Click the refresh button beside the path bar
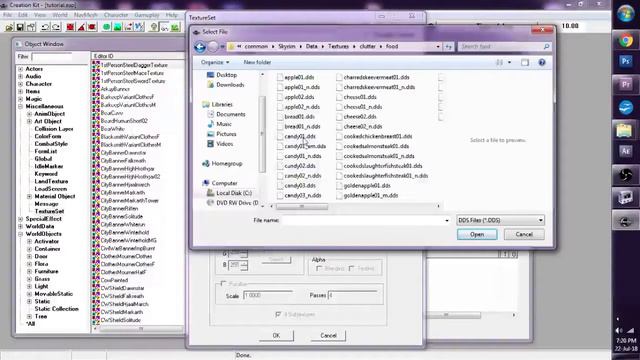The image size is (640, 360). pos(449,47)
